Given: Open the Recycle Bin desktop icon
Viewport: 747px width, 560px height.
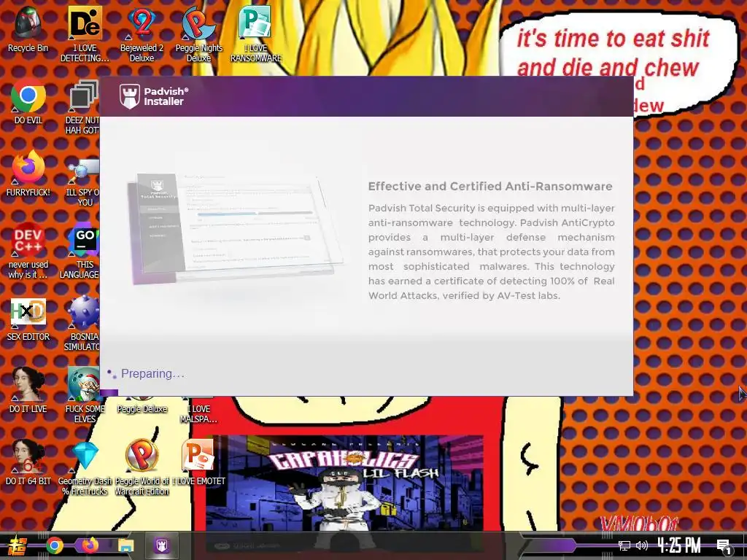Looking at the screenshot, I should [28, 28].
